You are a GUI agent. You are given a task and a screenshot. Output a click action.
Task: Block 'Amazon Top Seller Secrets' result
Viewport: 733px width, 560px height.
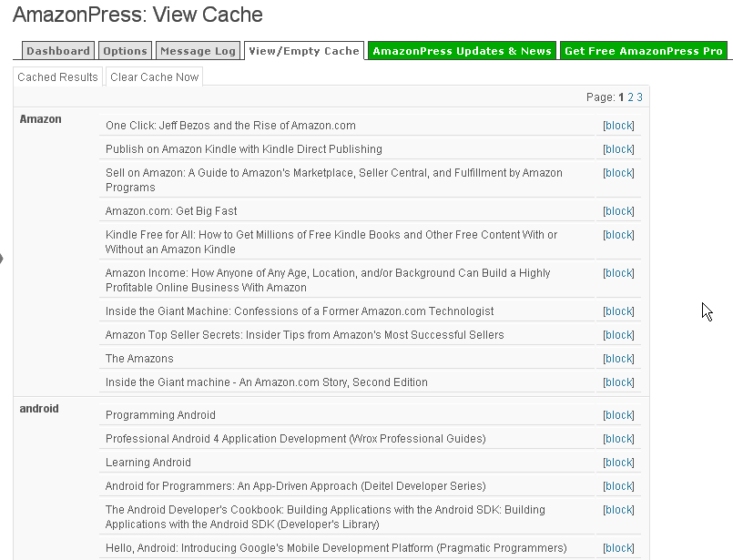pos(618,335)
